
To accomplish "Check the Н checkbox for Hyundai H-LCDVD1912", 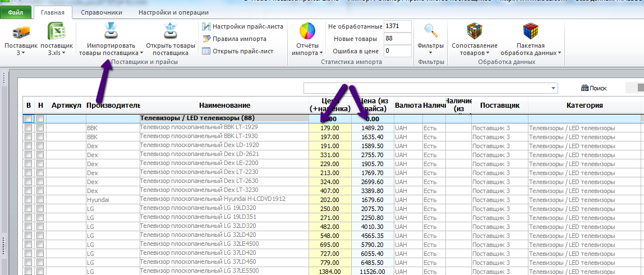I will pyautogui.click(x=40, y=200).
